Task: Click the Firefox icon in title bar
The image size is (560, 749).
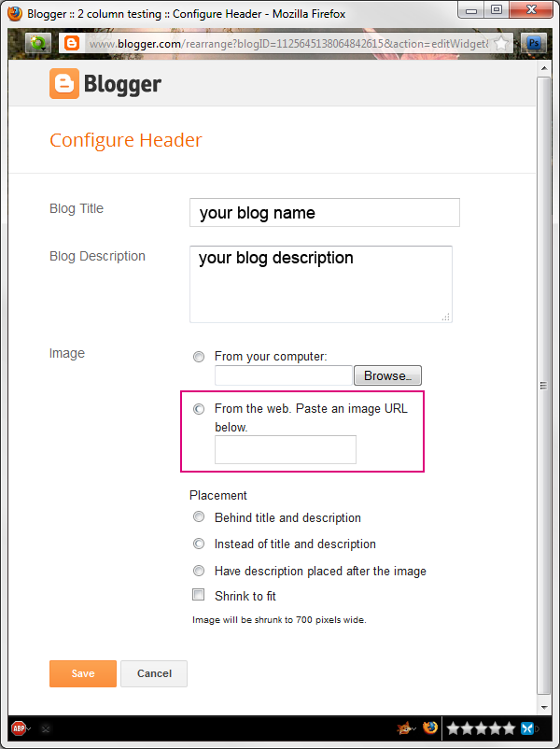Action: click(15, 13)
